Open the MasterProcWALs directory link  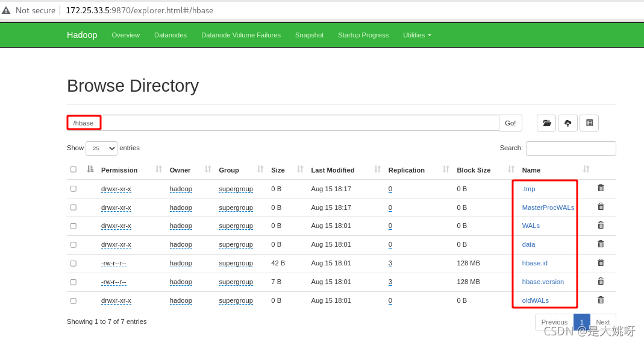(548, 207)
